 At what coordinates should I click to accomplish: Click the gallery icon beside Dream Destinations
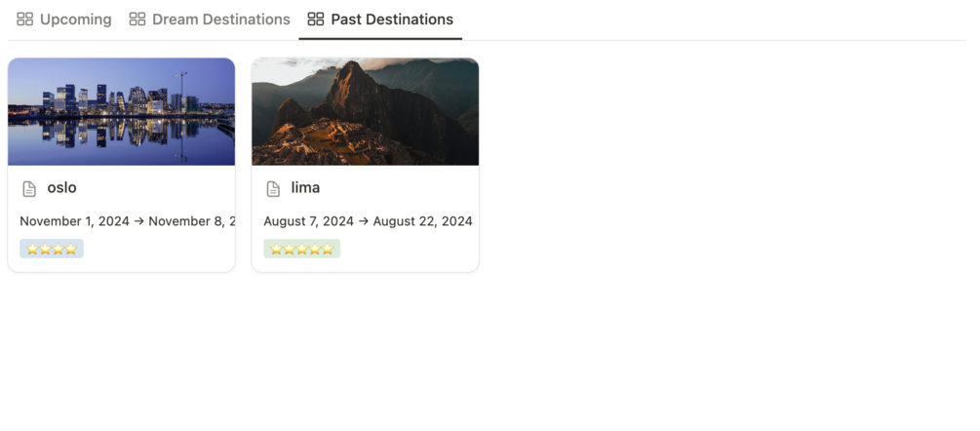[137, 20]
